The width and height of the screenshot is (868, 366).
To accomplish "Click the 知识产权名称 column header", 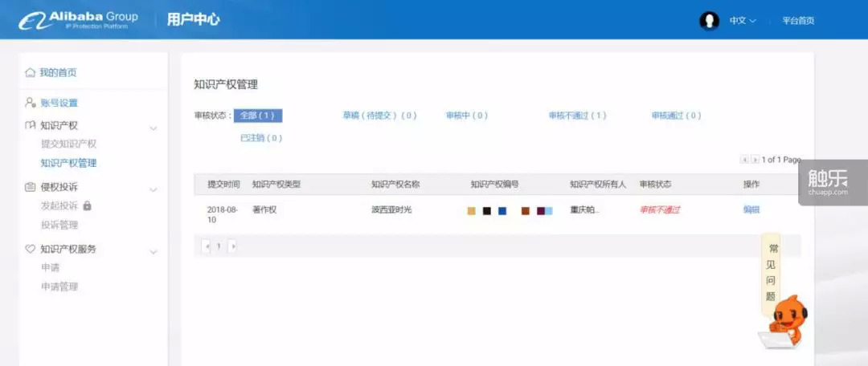I will pyautogui.click(x=395, y=185).
